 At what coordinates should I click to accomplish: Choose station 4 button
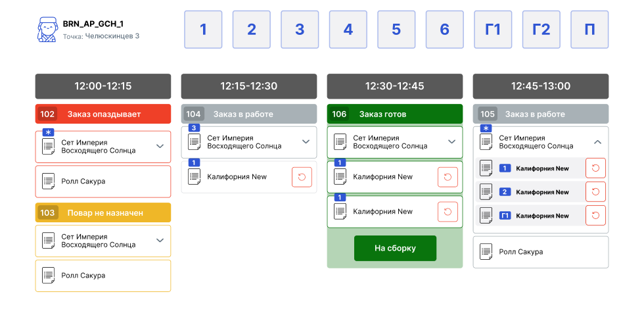tap(348, 30)
